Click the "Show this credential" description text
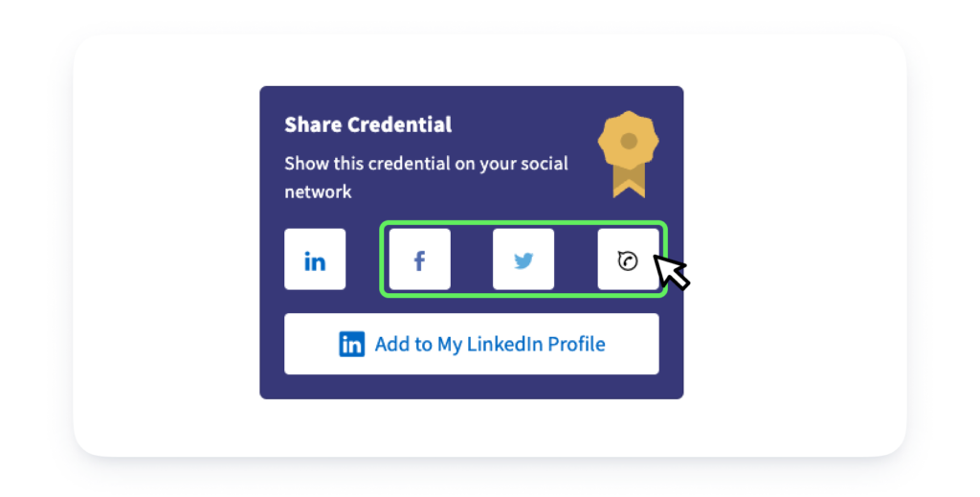This screenshot has height=497, width=980. pyautogui.click(x=426, y=177)
